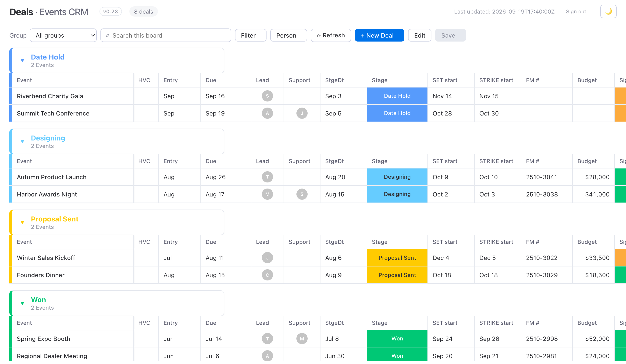Open the All groups dropdown

click(x=63, y=35)
